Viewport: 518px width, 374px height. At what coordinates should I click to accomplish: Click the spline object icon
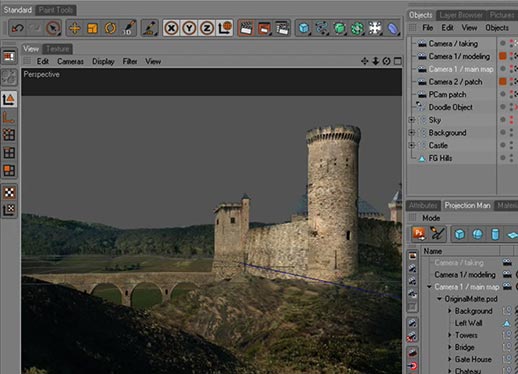click(322, 28)
